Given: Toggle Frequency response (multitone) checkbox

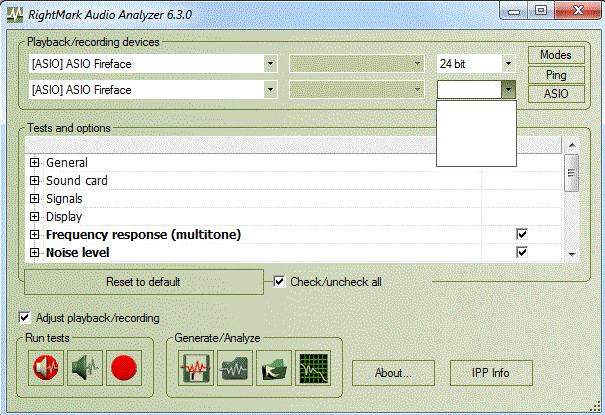Looking at the screenshot, I should coord(522,234).
